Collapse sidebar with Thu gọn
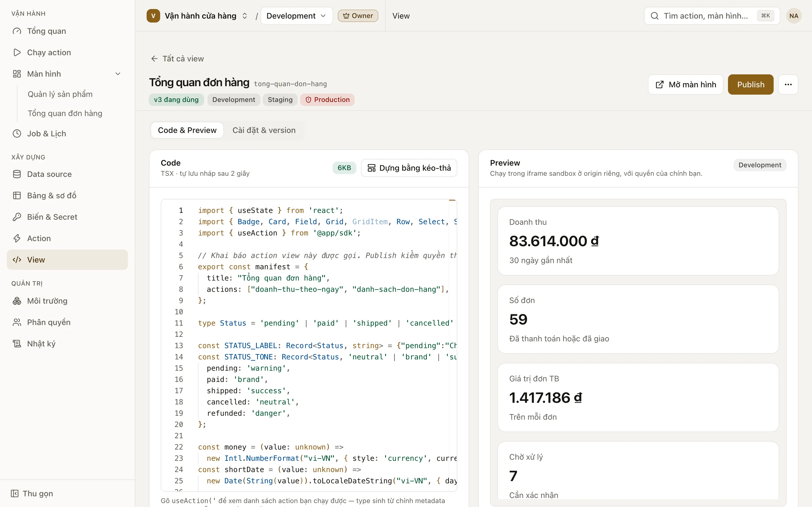 (32, 493)
